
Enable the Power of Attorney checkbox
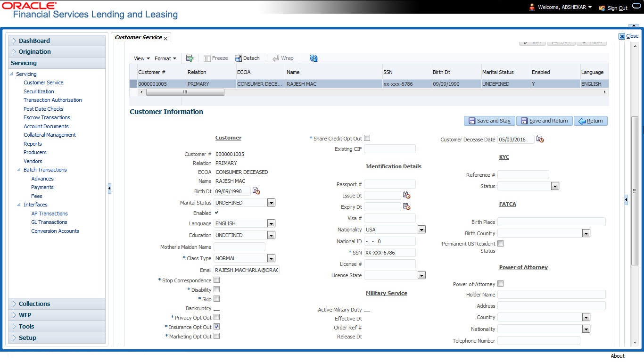pyautogui.click(x=501, y=284)
